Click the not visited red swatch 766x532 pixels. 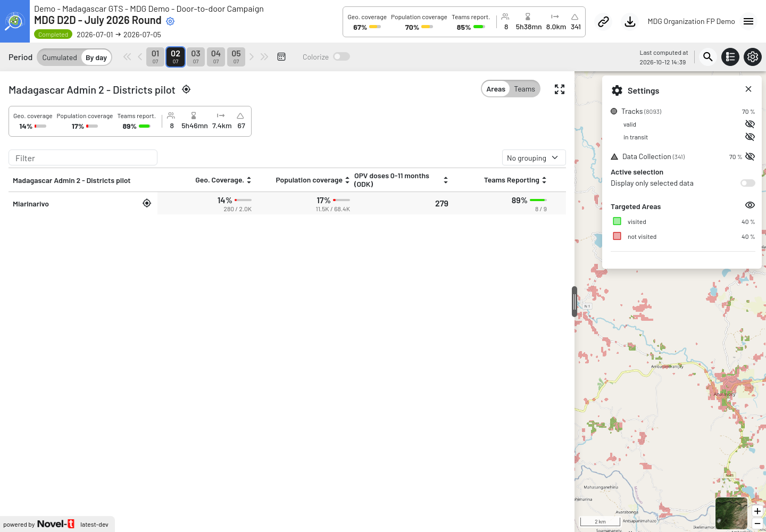(x=617, y=236)
